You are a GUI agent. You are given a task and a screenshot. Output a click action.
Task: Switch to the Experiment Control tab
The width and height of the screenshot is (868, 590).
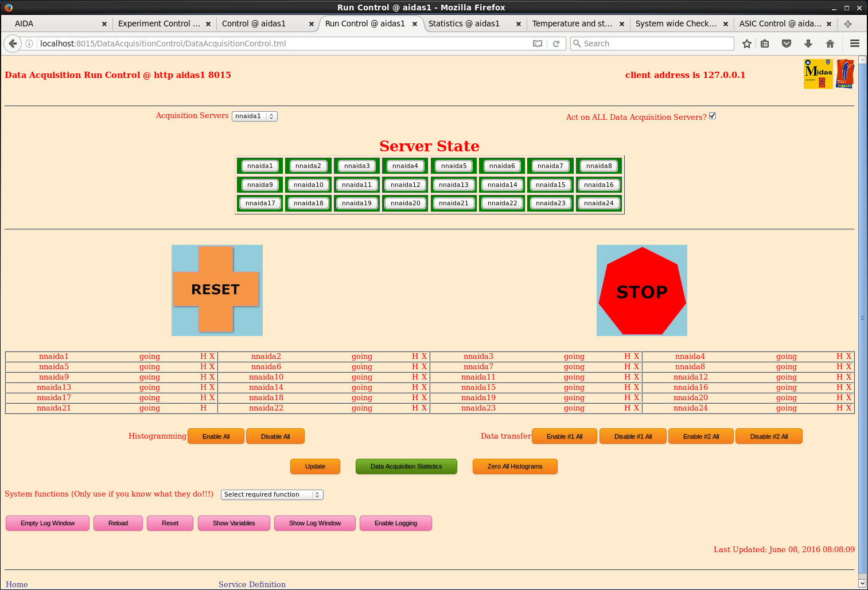point(159,24)
